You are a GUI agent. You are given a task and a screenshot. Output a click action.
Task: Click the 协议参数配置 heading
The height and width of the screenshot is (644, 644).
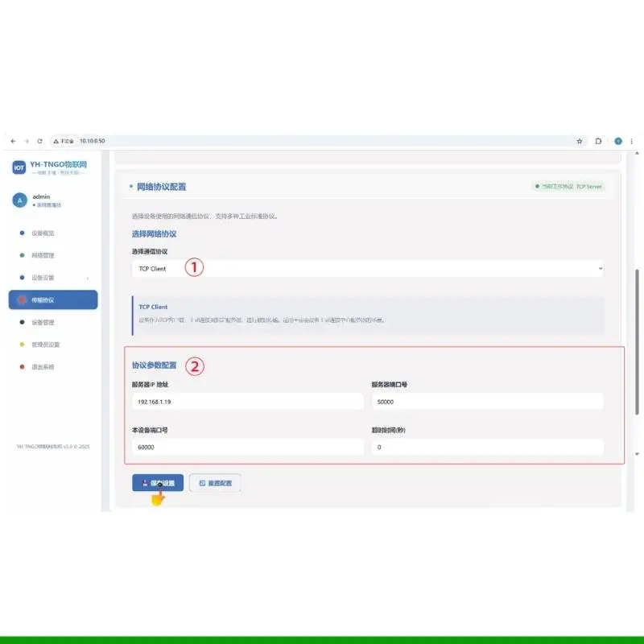(154, 365)
